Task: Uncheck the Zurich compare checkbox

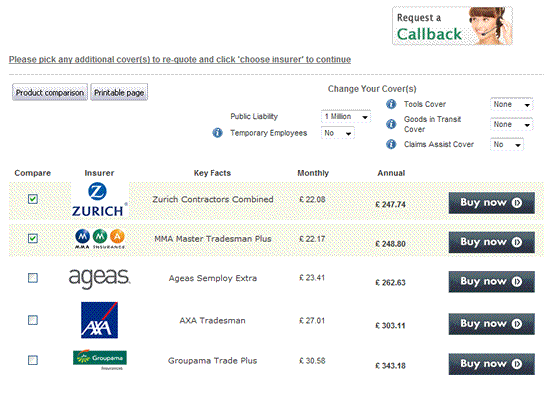Action: click(33, 199)
